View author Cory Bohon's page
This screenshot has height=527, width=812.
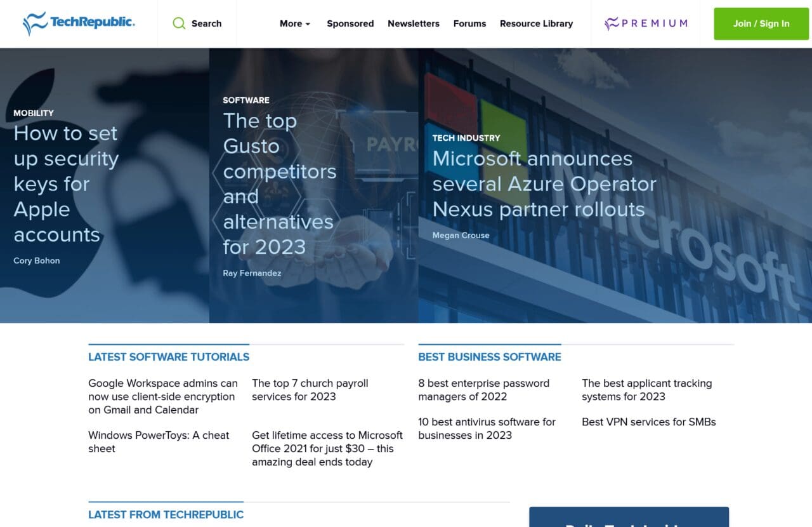37,261
